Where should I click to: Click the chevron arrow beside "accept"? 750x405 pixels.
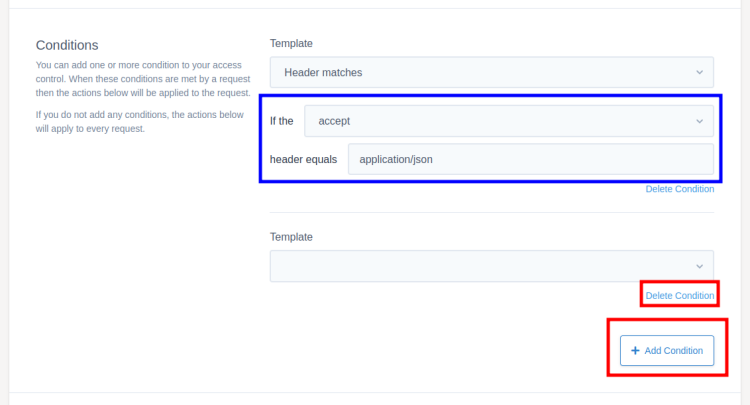coord(698,121)
